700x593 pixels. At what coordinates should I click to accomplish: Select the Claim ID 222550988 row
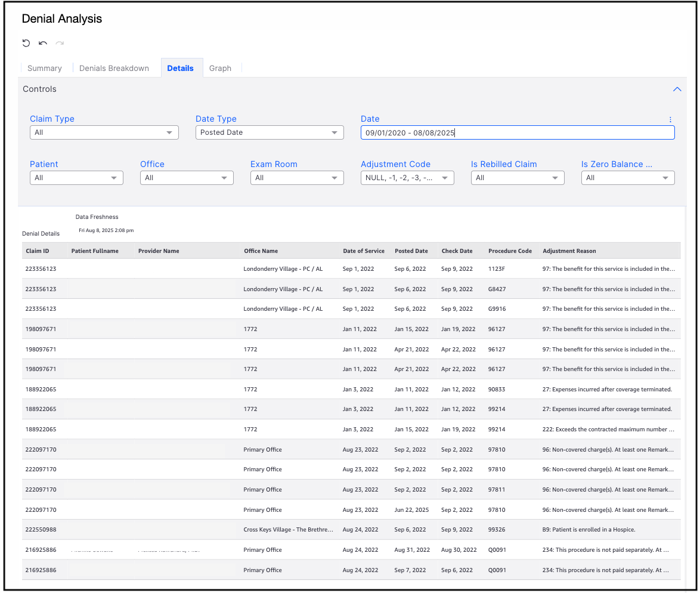coord(41,530)
